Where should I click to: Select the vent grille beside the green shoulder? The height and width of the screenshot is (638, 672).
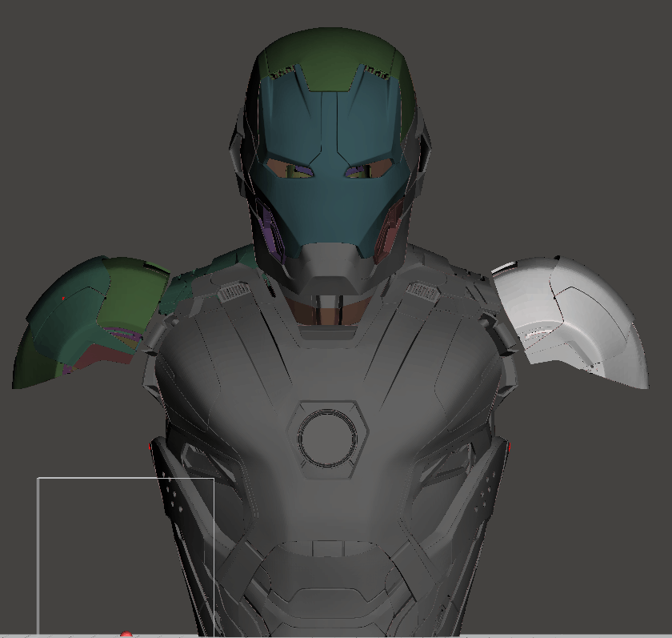(234, 291)
